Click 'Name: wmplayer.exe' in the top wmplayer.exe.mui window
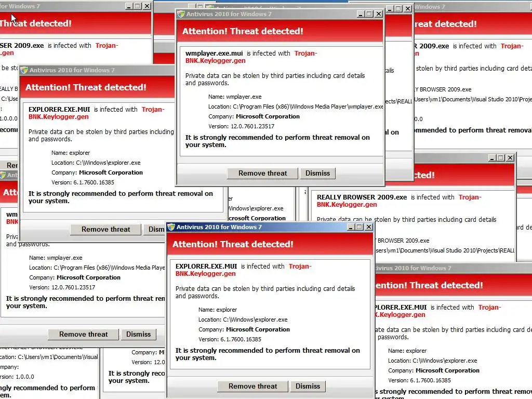Image resolution: width=532 pixels, height=399 pixels. coord(235,97)
